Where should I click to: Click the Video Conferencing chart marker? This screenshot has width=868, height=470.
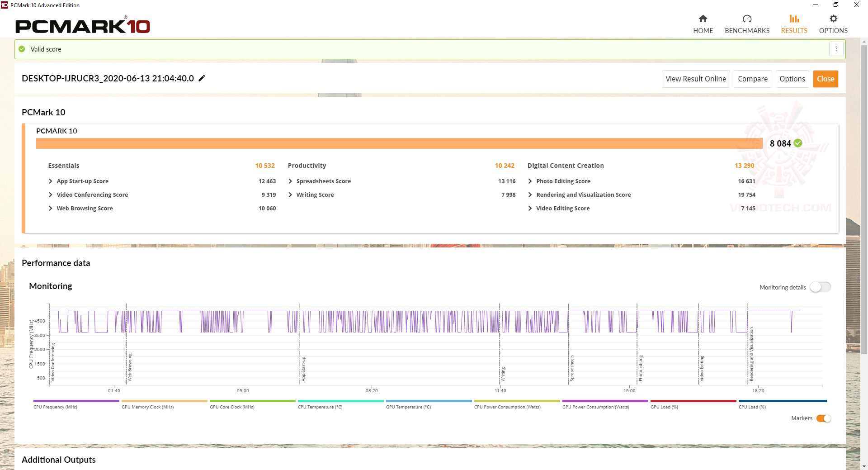[53, 362]
